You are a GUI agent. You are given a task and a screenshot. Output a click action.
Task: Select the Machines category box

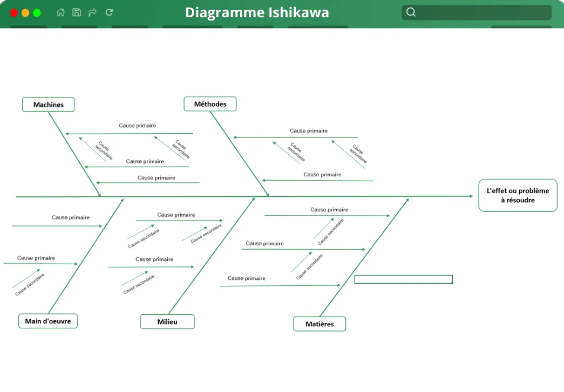point(49,105)
